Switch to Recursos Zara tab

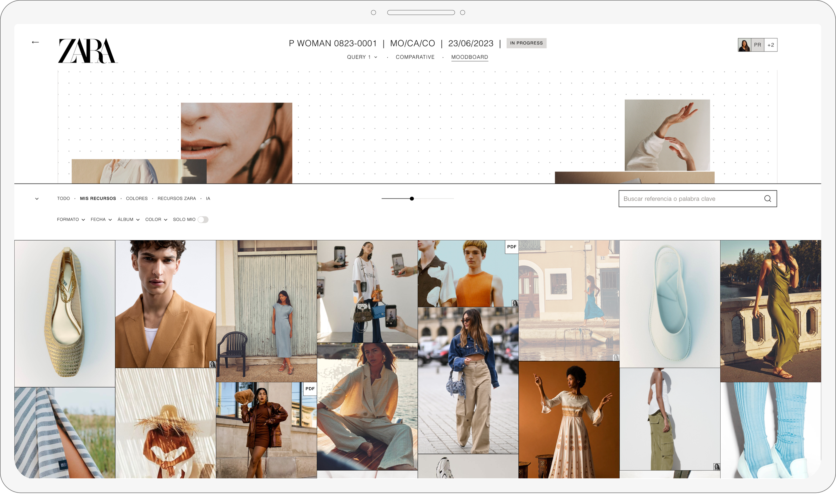click(177, 199)
